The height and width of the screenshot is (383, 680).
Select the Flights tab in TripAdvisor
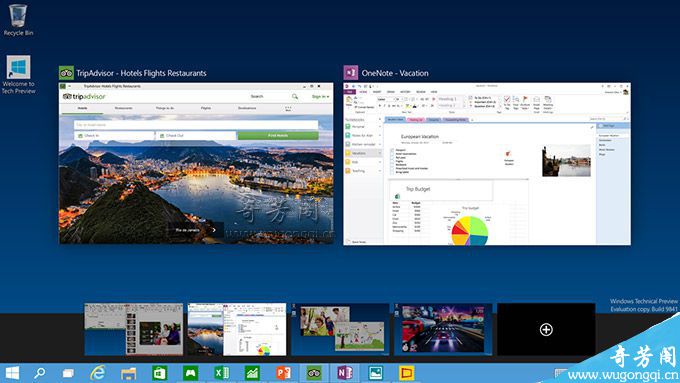(x=206, y=108)
